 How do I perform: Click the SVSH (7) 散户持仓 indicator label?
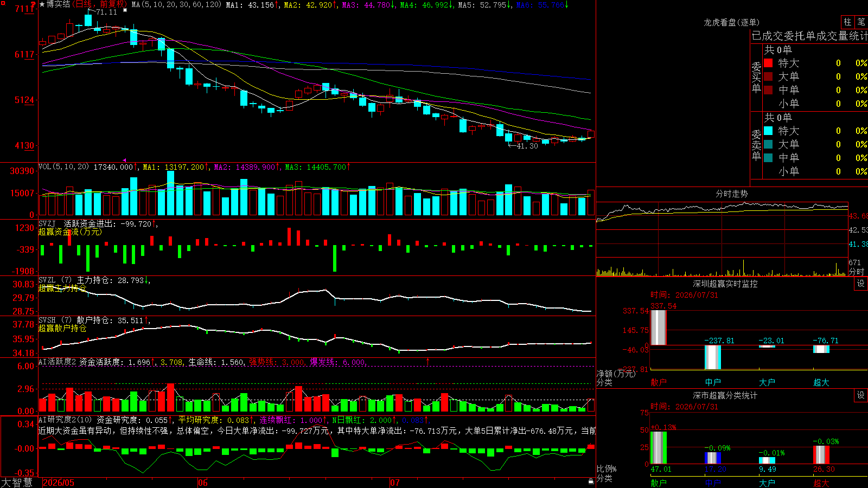click(75, 320)
